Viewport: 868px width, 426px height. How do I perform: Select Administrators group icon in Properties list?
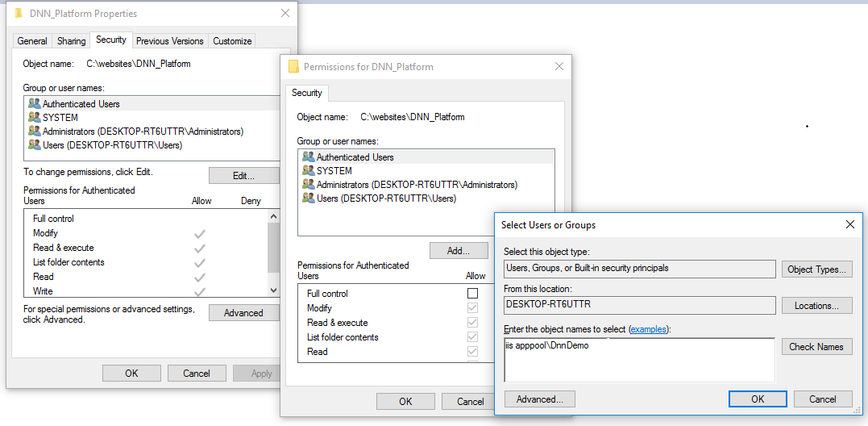(x=34, y=132)
